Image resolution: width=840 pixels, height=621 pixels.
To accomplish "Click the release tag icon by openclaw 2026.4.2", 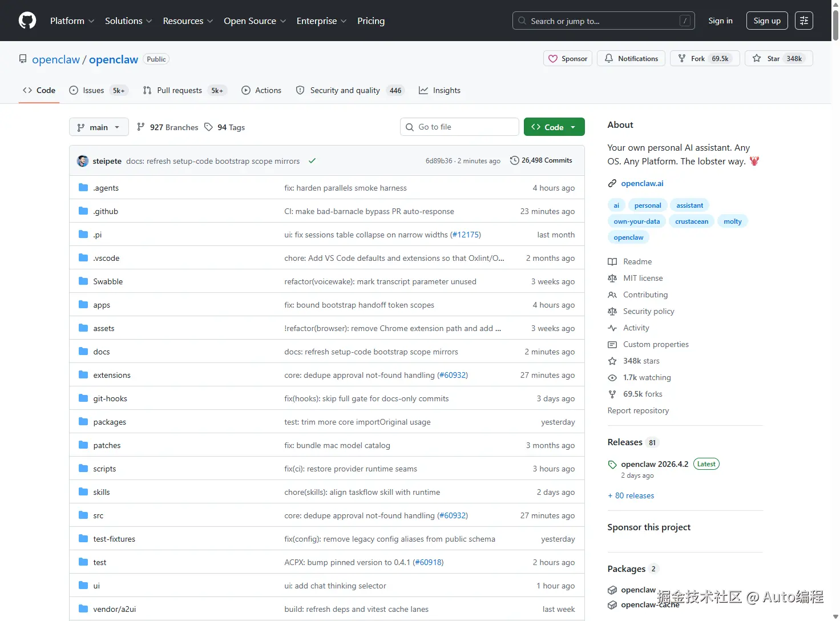I will click(x=612, y=465).
